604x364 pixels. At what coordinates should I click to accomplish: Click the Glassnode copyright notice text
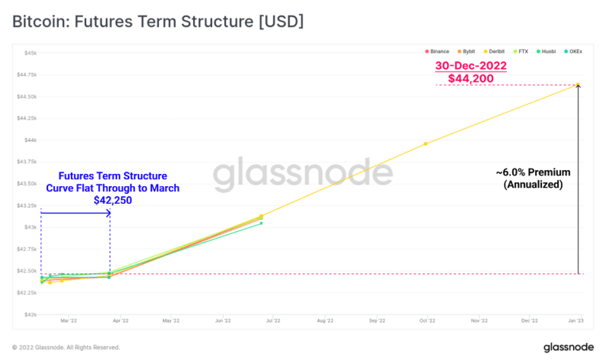click(x=66, y=348)
